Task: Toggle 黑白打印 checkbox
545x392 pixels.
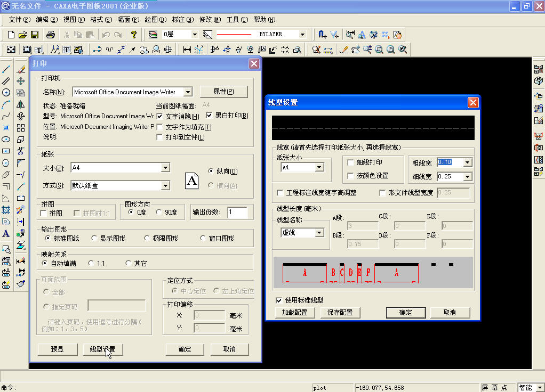Action: (x=209, y=115)
